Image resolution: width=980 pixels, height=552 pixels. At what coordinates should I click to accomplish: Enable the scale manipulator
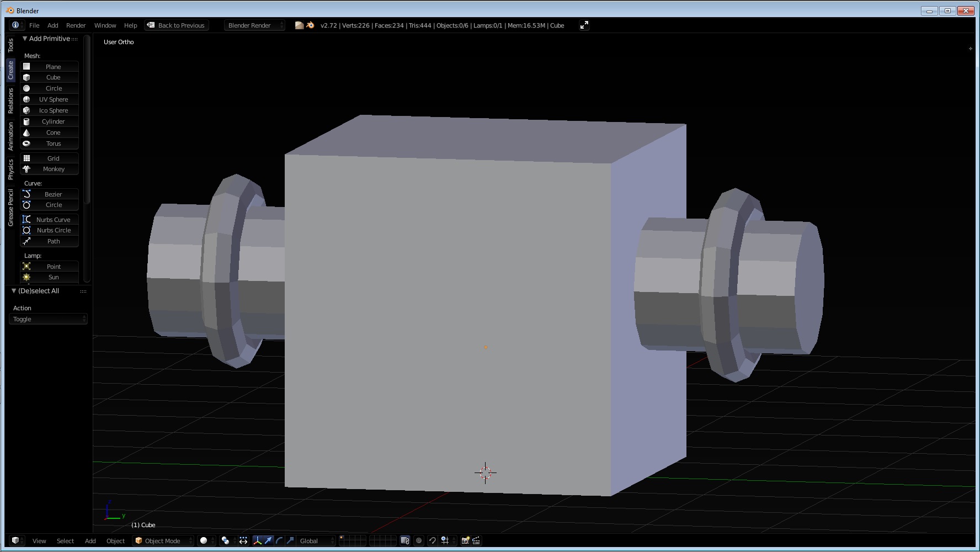[290, 541]
